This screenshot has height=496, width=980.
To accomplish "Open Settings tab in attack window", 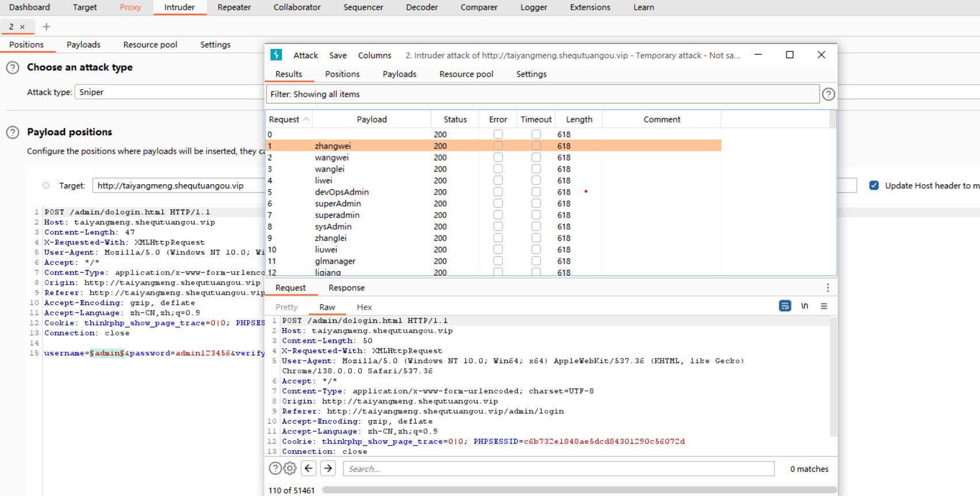I will click(x=531, y=74).
